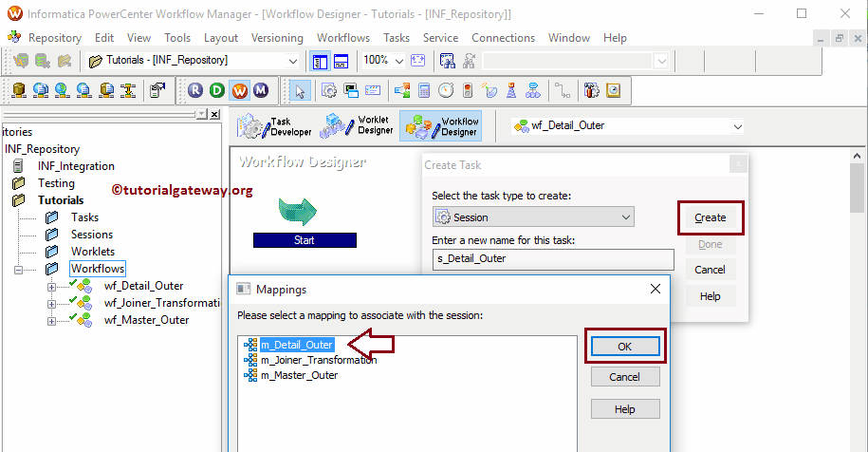
Task: Click the Scale to Fit zoom icon
Action: tap(418, 61)
